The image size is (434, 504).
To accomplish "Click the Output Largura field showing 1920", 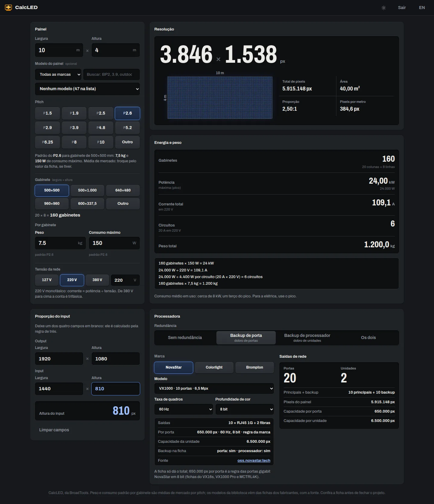I will [59, 359].
